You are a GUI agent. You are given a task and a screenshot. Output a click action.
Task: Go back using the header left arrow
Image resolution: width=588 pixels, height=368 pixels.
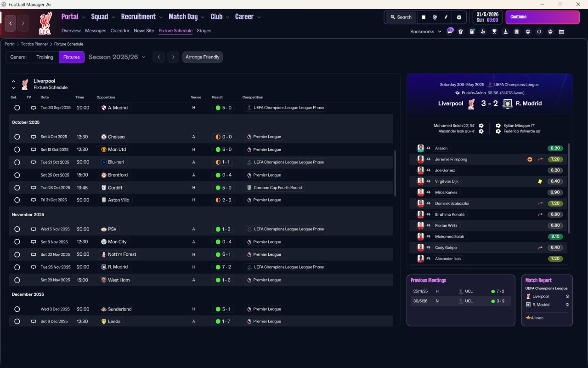coord(11,23)
